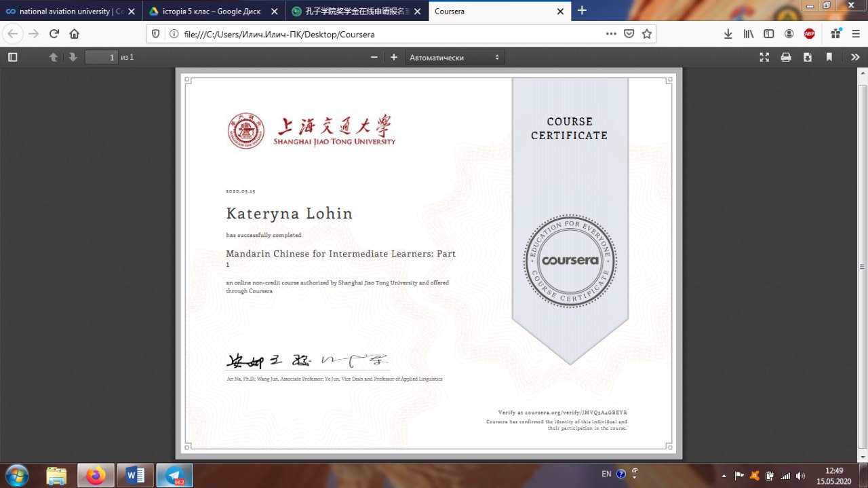Toggle the Firefox sidebars
The height and width of the screenshot is (488, 868).
pyautogui.click(x=769, y=34)
